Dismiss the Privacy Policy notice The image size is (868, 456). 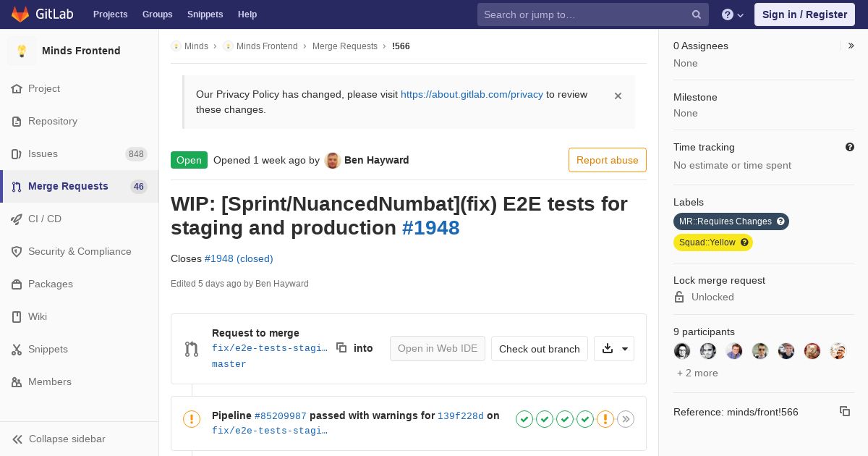[x=618, y=96]
